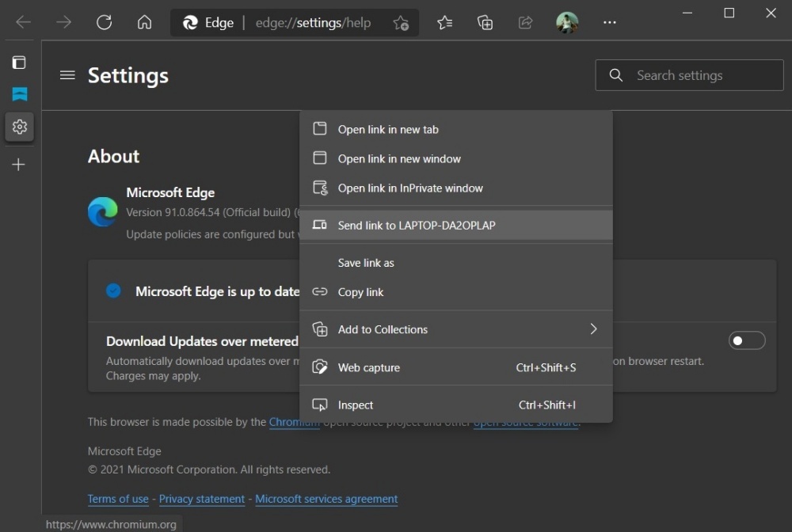Open Settings from the left sidebar

click(x=19, y=127)
